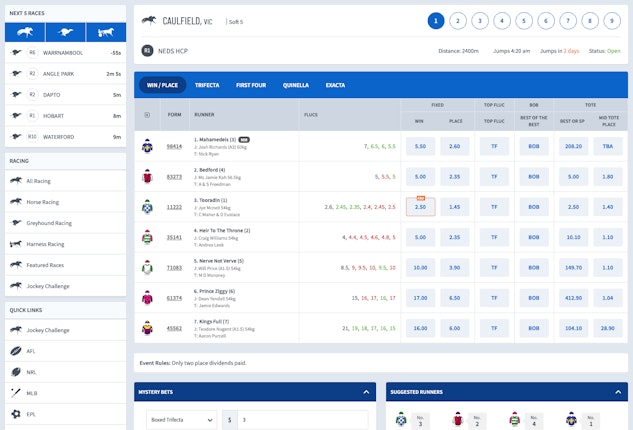Select suggested runner No. 4 silks

[x=515, y=420]
